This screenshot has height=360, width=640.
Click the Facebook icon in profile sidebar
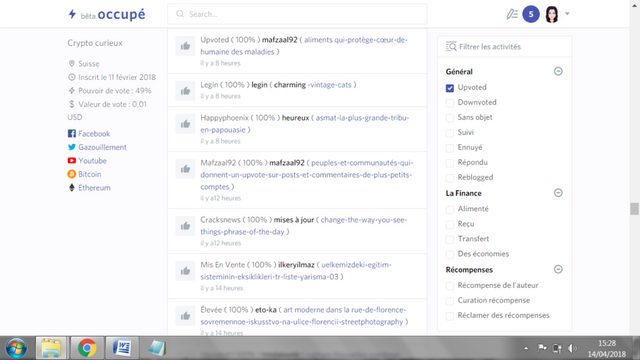tap(72, 133)
